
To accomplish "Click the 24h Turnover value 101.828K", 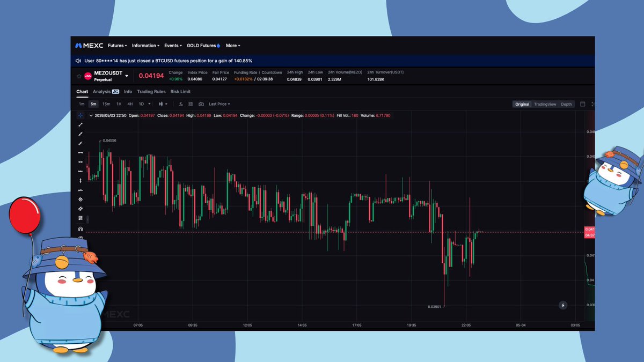I will click(x=376, y=79).
